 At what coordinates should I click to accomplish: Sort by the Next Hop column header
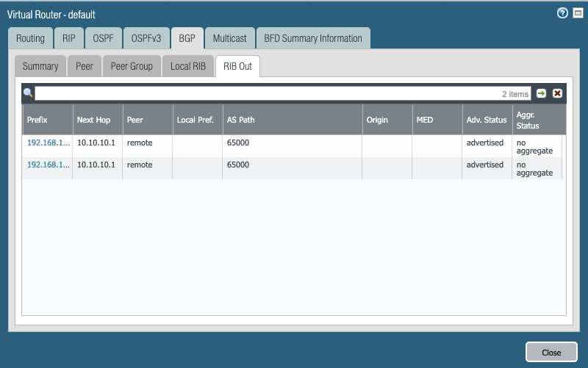pos(93,120)
